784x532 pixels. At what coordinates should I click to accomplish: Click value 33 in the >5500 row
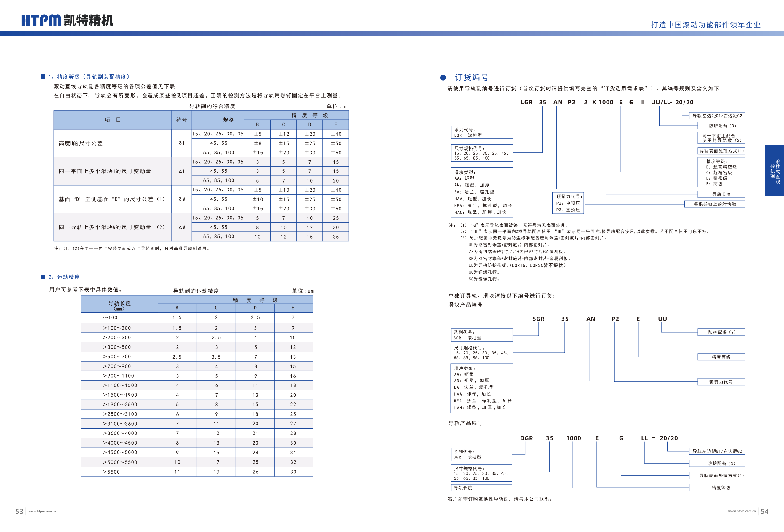pyautogui.click(x=294, y=472)
